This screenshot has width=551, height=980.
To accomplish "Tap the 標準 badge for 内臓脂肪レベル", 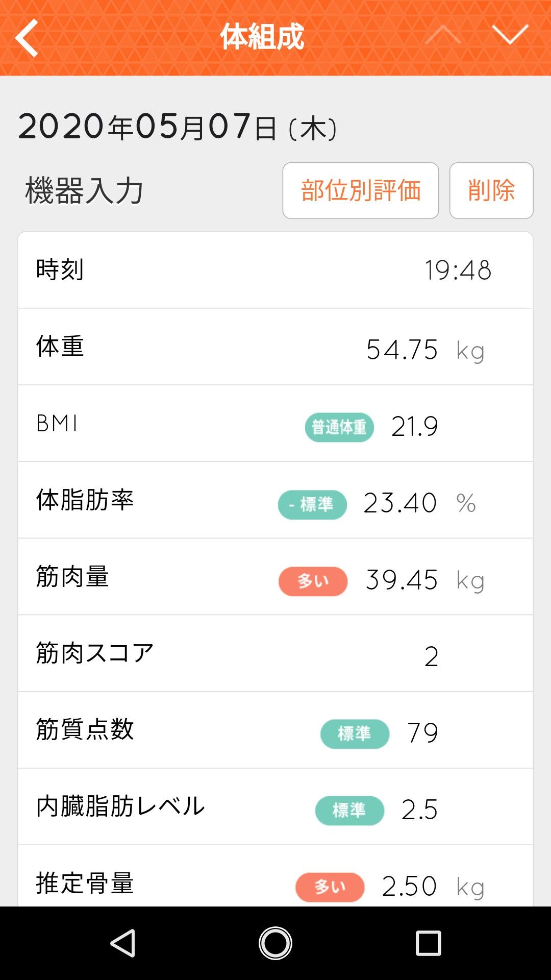I will tap(349, 811).
